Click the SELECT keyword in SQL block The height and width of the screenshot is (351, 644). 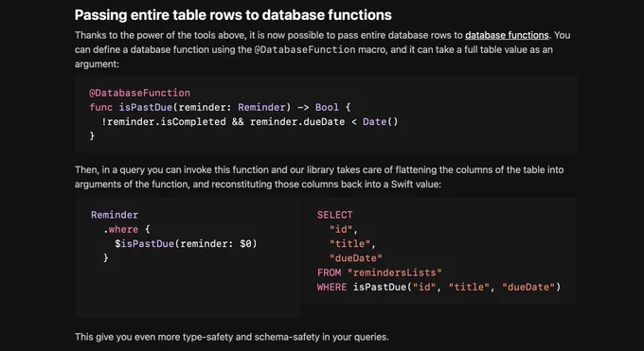coord(334,215)
